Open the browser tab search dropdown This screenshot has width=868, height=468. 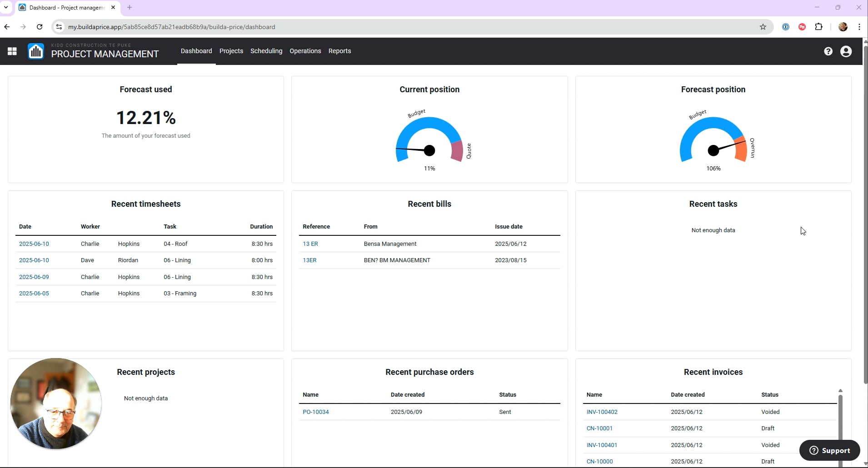coord(6,7)
